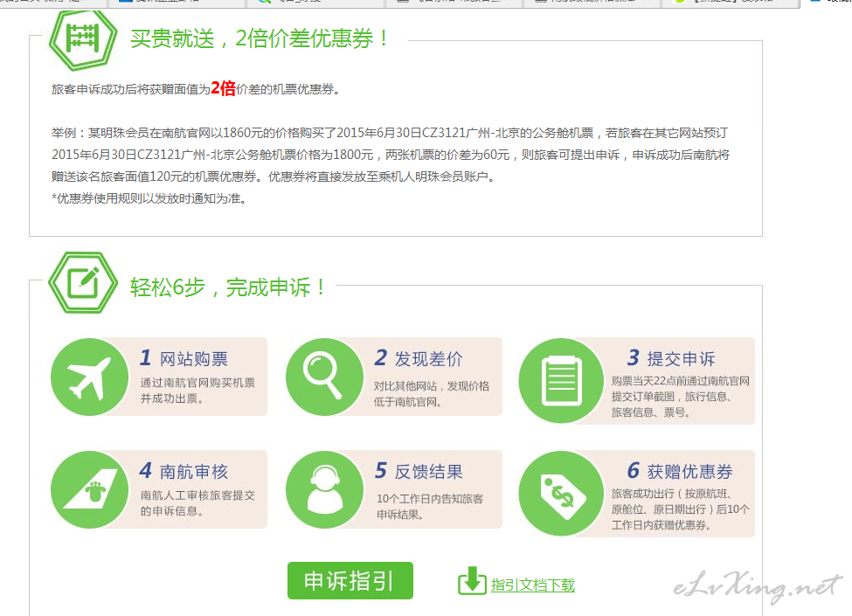Image resolution: width=852 pixels, height=616 pixels.
Task: Click step title 2 发现差价
Action: coord(419,358)
